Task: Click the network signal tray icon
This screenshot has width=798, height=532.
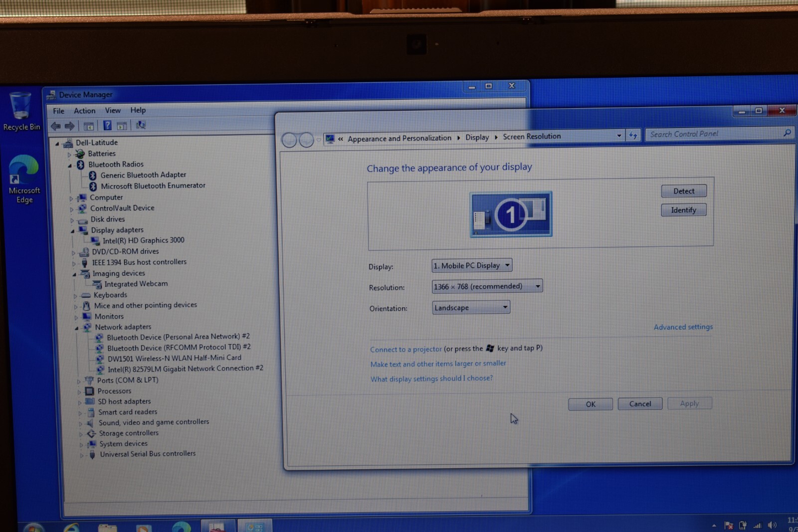Action: coord(758,526)
